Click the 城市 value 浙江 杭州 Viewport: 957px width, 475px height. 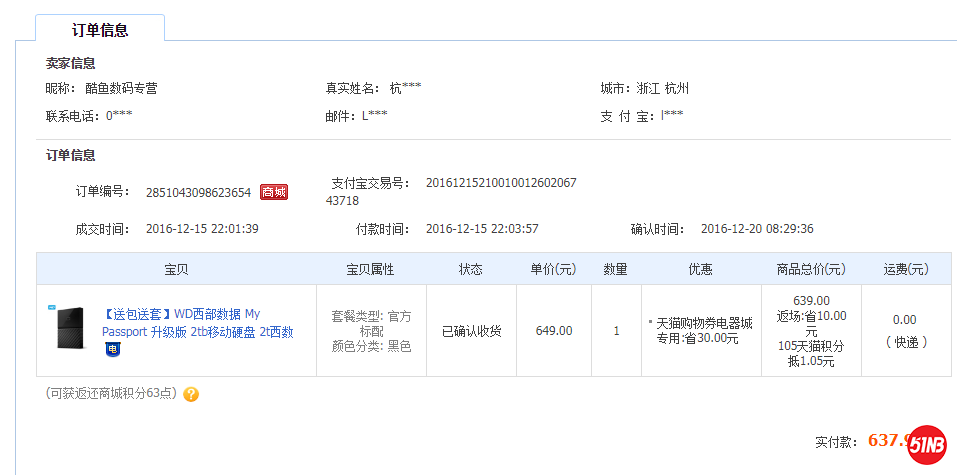(x=662, y=89)
